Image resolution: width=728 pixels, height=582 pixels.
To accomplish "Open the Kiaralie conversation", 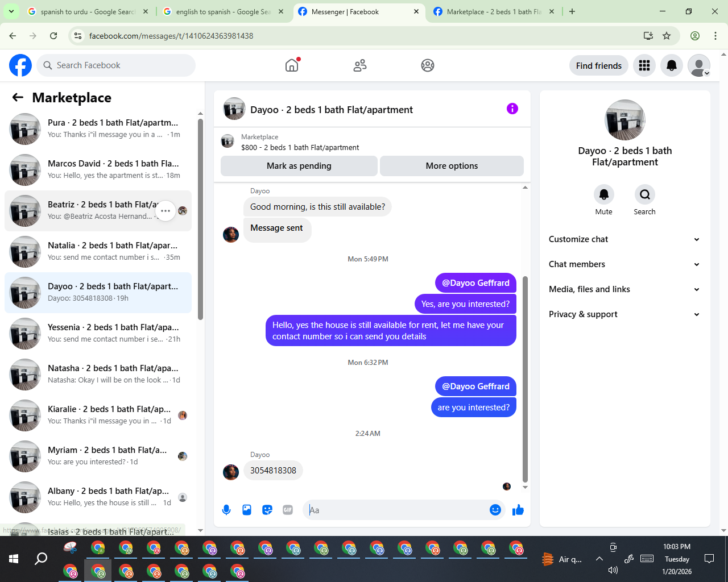I will 98,415.
